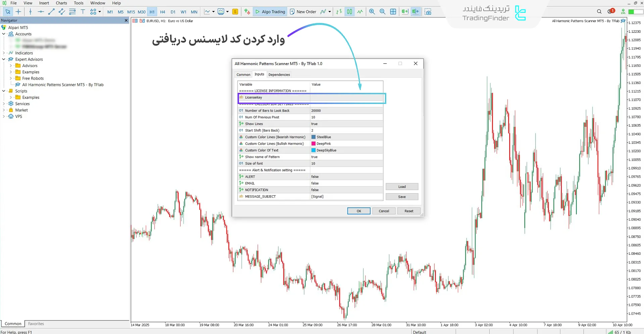Click the highlighted LicenseKey input field
The image size is (644, 334).
click(x=346, y=98)
